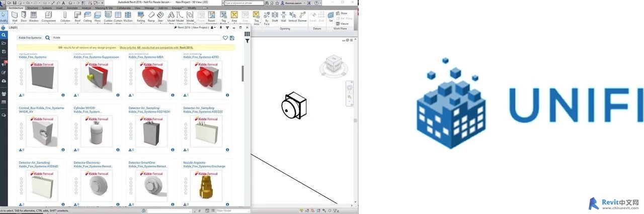Image resolution: width=644 pixels, height=214 pixels.
Task: Open Kidde_Fire_Systems-MBA item title
Action: (x=146, y=57)
